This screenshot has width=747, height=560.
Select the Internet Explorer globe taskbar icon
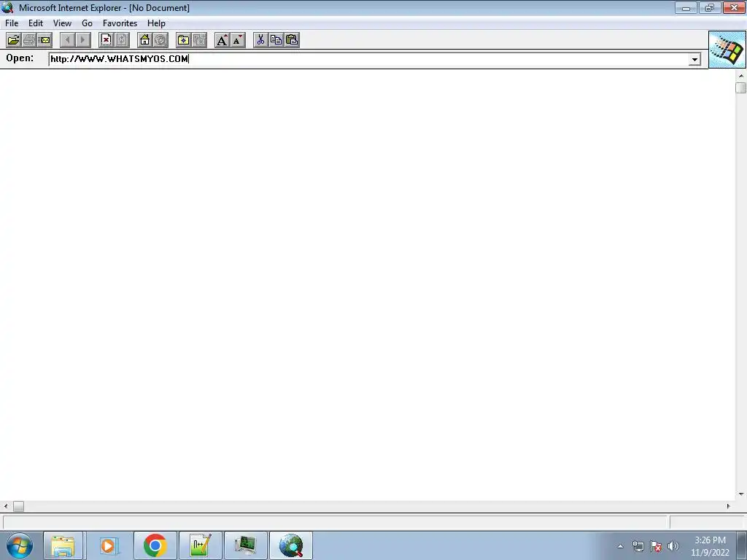291,545
